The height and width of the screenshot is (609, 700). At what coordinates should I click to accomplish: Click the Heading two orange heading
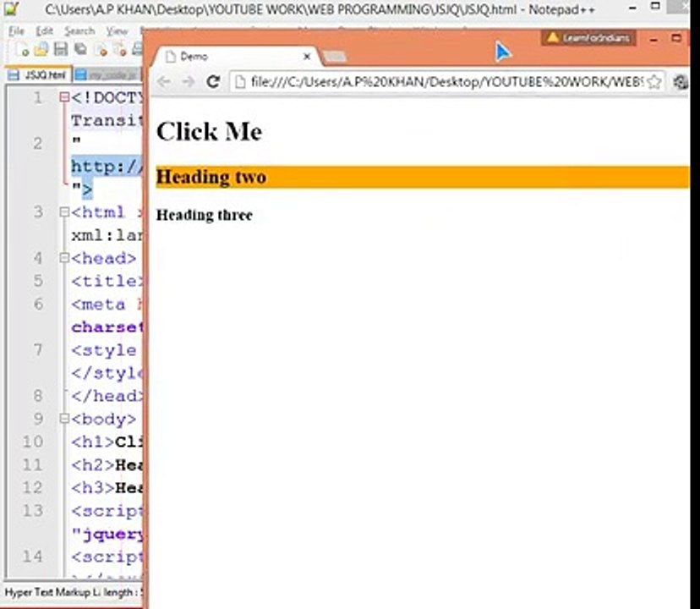423,177
